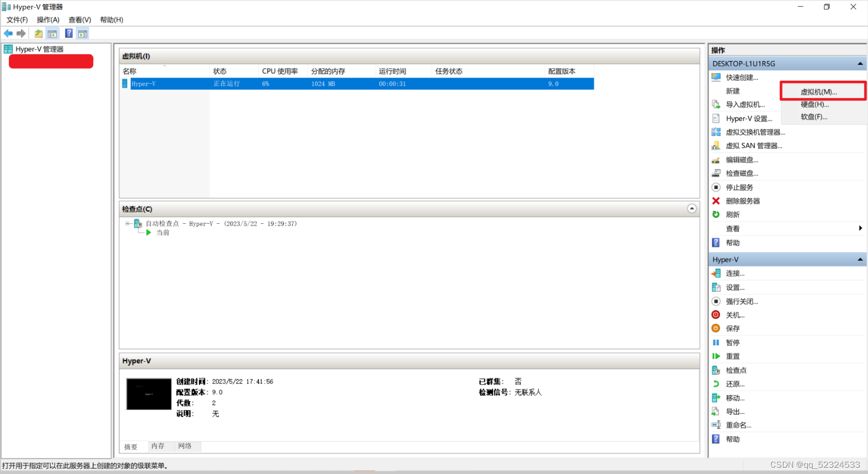
Task: Click 帮助 at the bottom of Hyper-V actions
Action: 733,439
